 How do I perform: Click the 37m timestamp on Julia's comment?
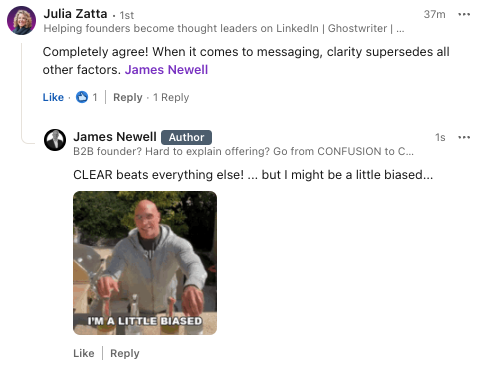(434, 14)
